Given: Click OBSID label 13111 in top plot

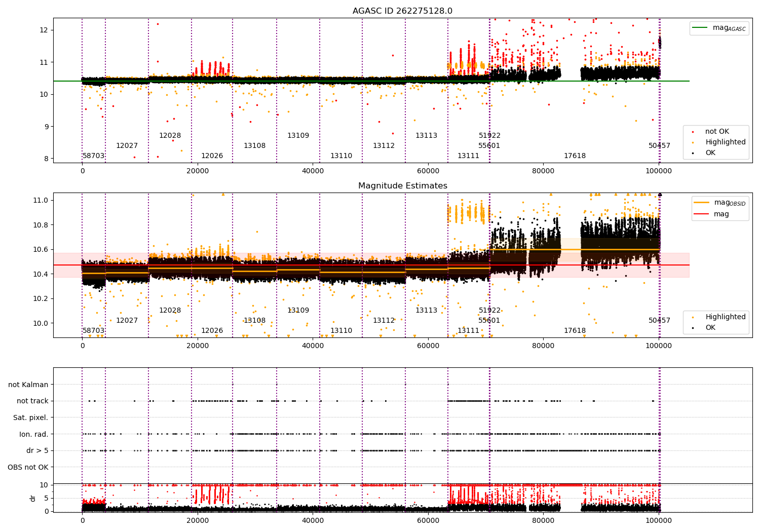Looking at the screenshot, I should click(x=468, y=156).
